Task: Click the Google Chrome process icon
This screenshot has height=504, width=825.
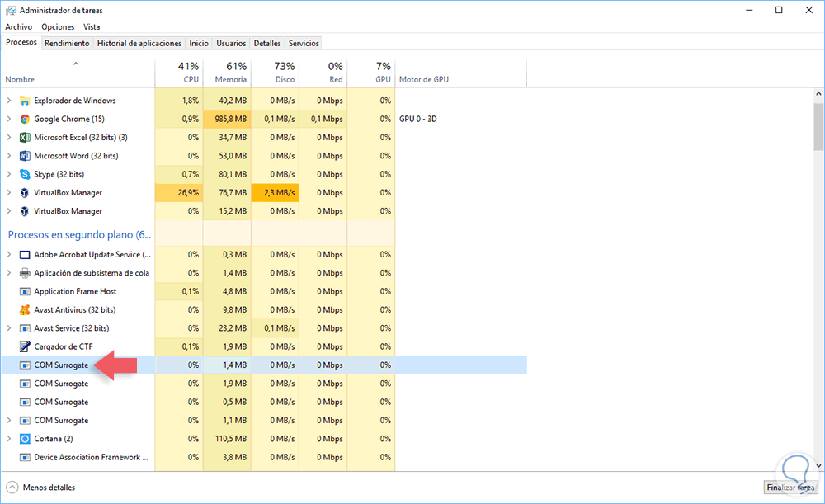Action: (x=25, y=119)
